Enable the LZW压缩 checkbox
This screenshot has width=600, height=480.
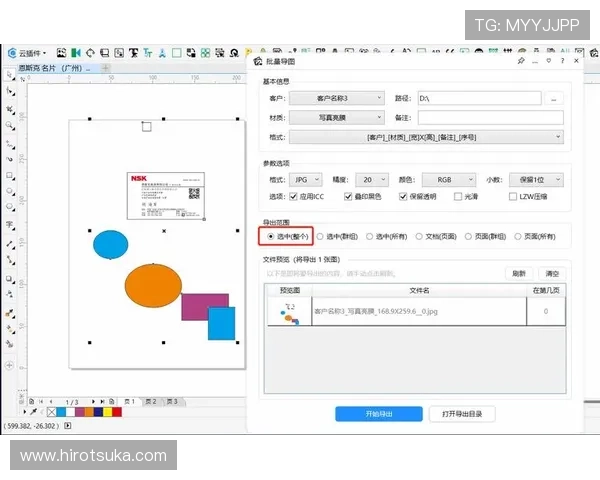(513, 196)
